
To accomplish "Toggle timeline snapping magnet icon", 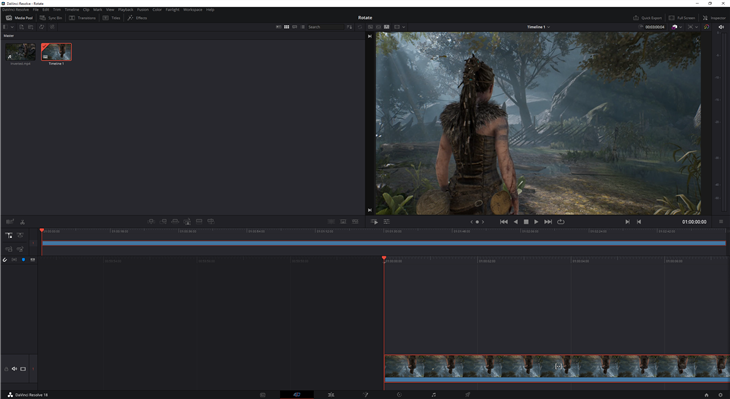I will pos(5,259).
